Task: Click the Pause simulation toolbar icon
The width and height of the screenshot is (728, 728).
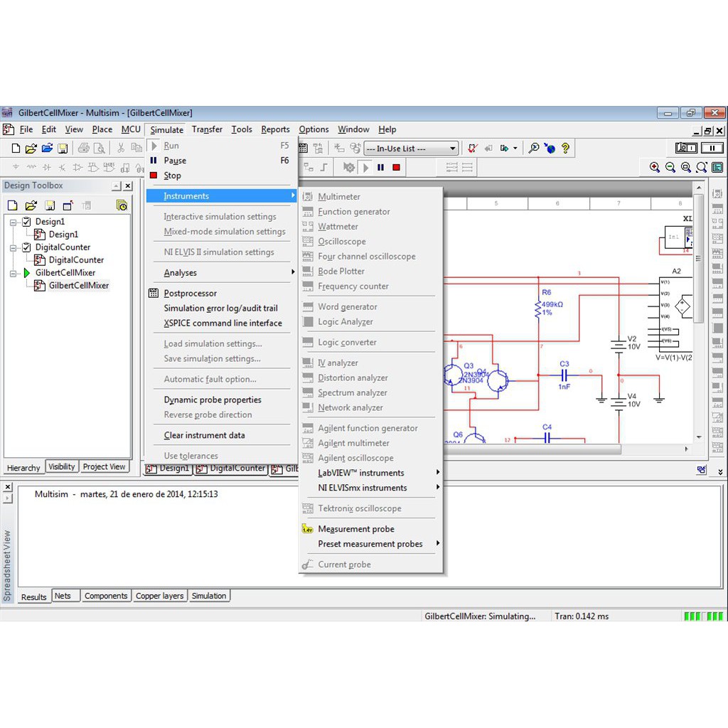Action: 380,168
